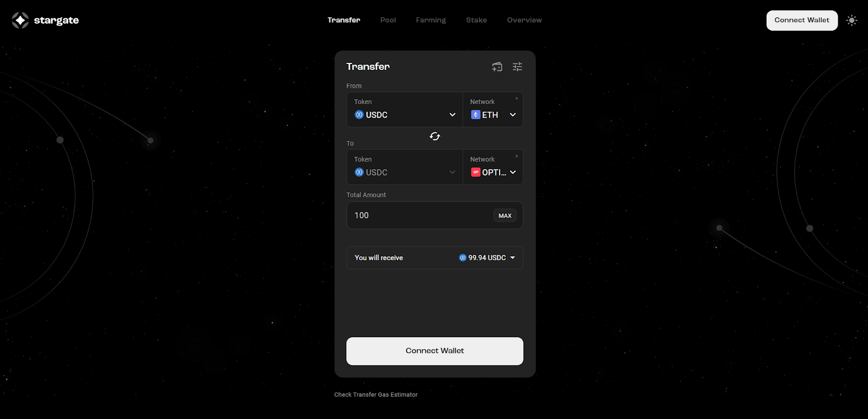Click the USDC icon in To token

pos(359,172)
